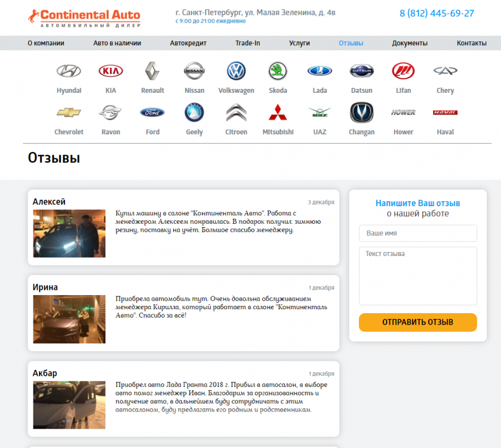Select the Lifan red logo
The height and width of the screenshot is (448, 501).
coord(403,71)
